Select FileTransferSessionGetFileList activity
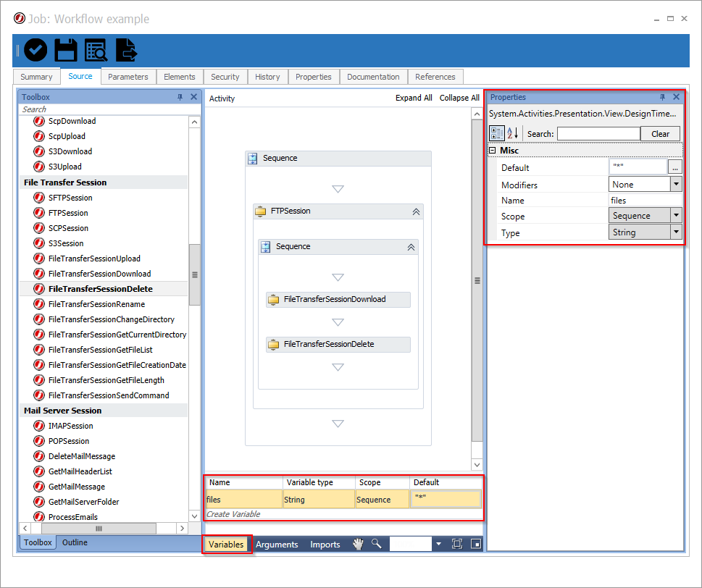Screen dimensions: 702x588 [100, 350]
